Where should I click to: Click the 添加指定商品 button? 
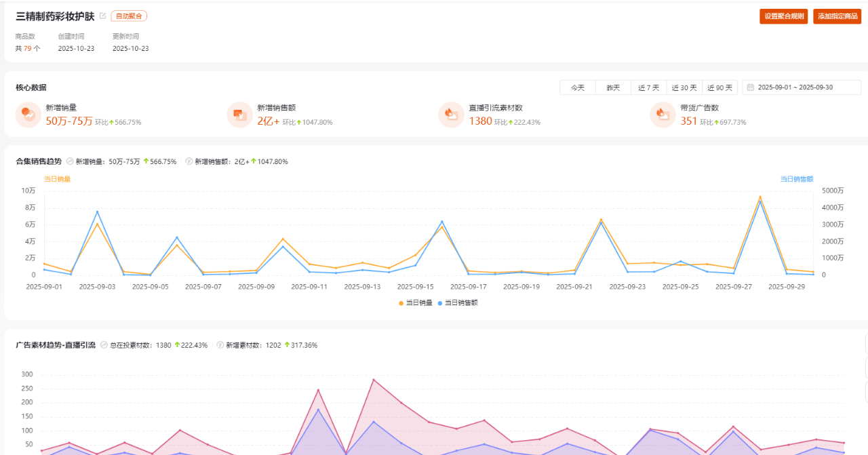[837, 16]
